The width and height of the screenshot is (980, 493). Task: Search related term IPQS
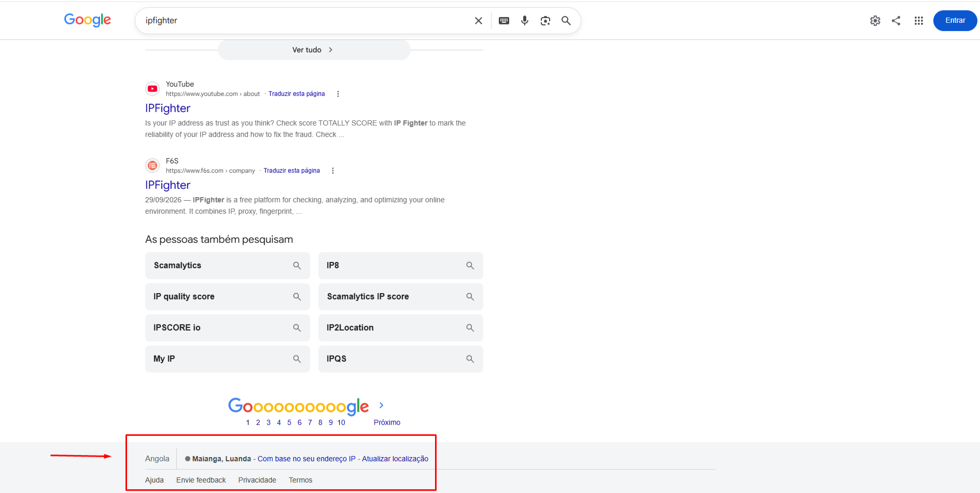click(x=401, y=359)
